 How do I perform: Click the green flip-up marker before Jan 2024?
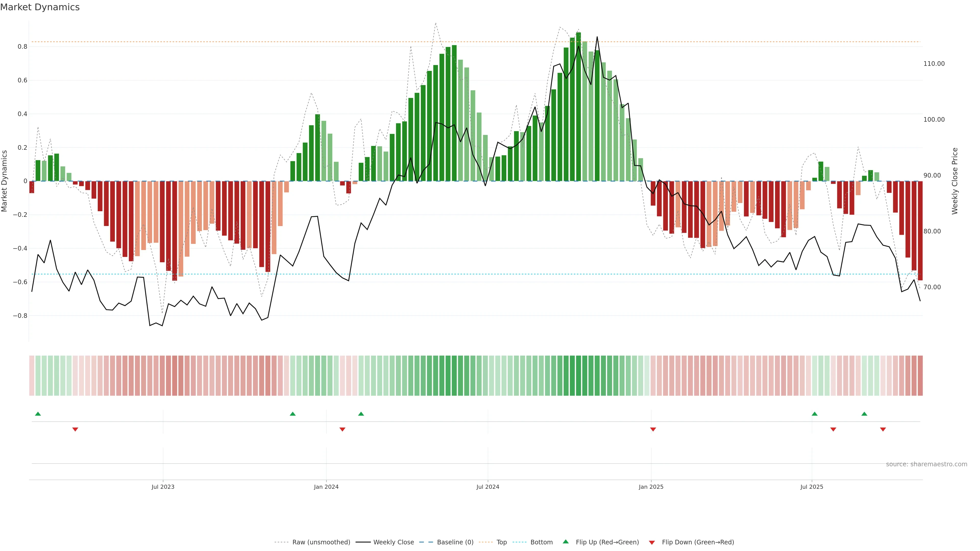[x=292, y=414]
